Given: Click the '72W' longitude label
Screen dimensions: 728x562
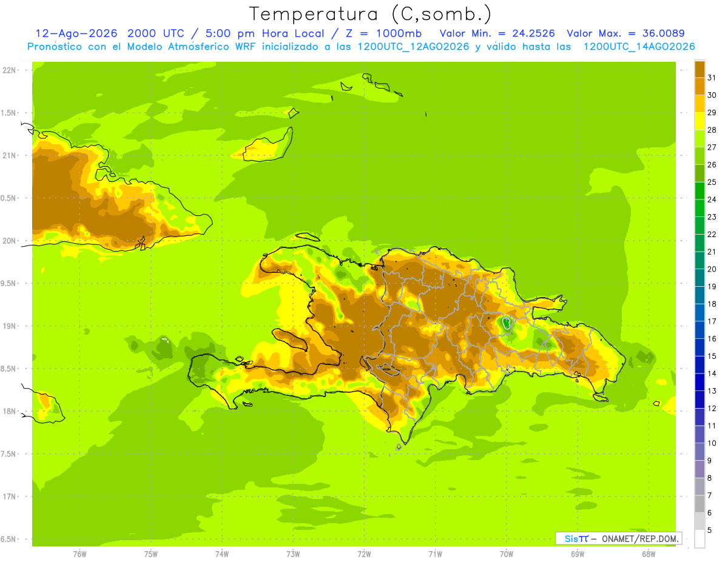Looking at the screenshot, I should coord(364,554).
